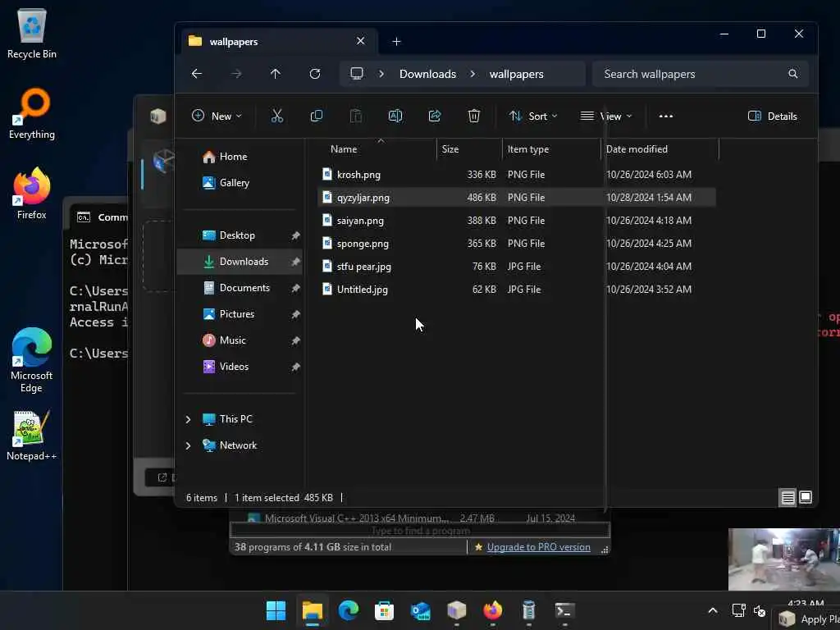Click Downloads breadcrumb in address bar
The width and height of the screenshot is (840, 630).
point(427,74)
